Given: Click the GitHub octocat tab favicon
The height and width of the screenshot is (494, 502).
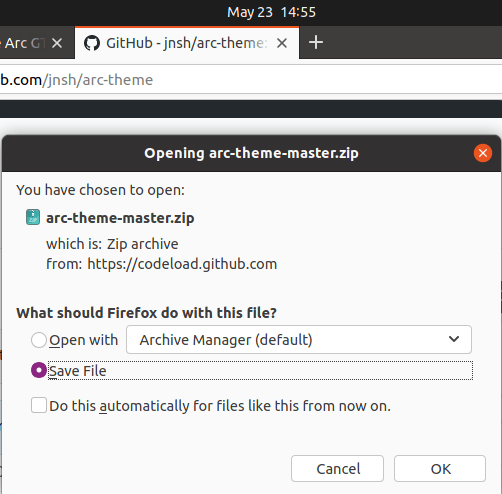Looking at the screenshot, I should point(92,43).
